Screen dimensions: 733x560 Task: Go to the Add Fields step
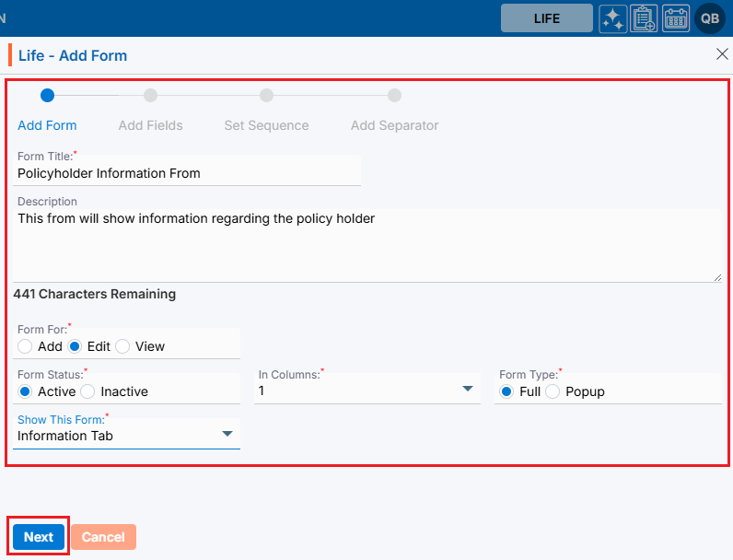coord(150,125)
